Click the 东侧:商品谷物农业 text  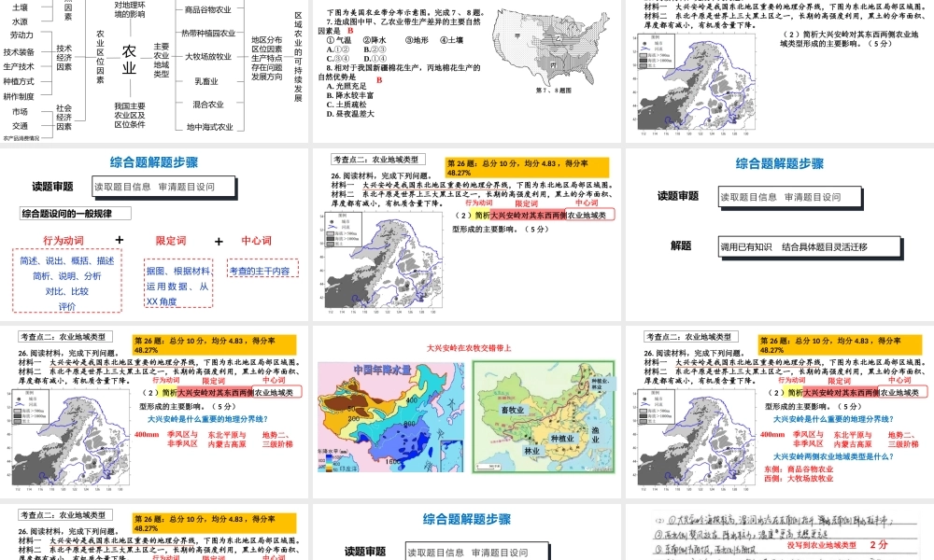click(799, 469)
